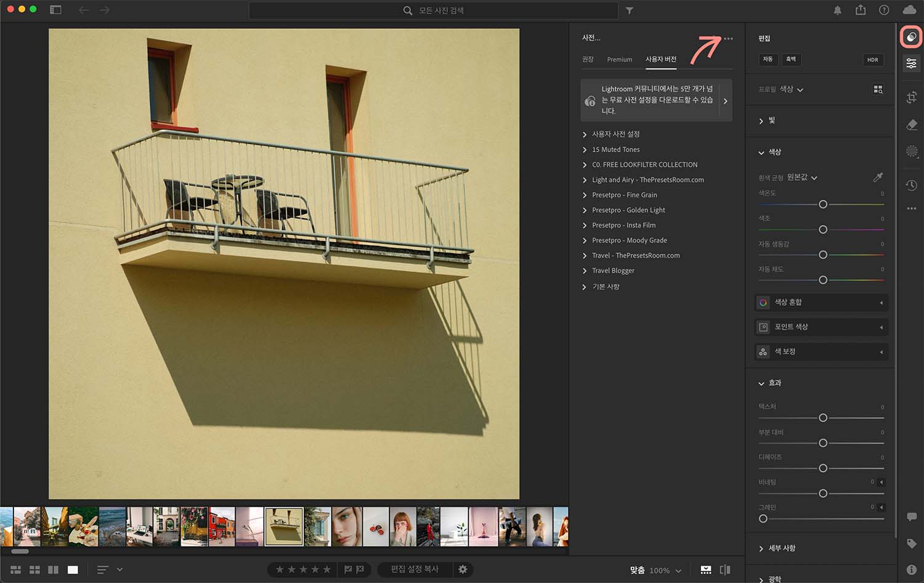Select the red houses filmstrip thumbnail
The height and width of the screenshot is (583, 924).
tap(222, 527)
